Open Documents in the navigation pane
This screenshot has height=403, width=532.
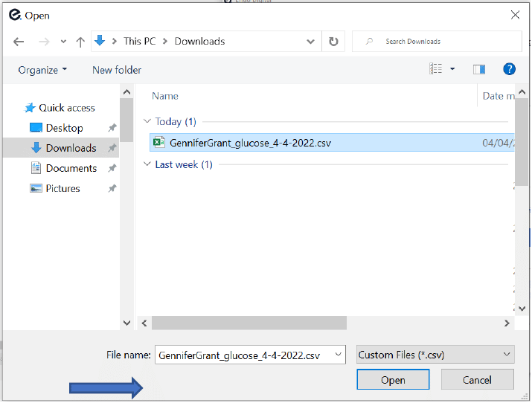coord(63,168)
